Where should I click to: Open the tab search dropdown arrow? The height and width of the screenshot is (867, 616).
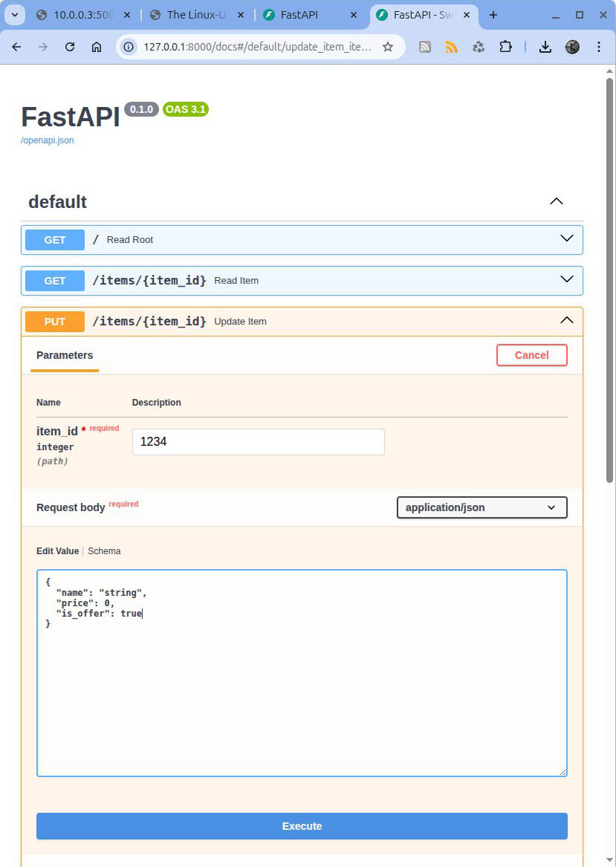14,15
